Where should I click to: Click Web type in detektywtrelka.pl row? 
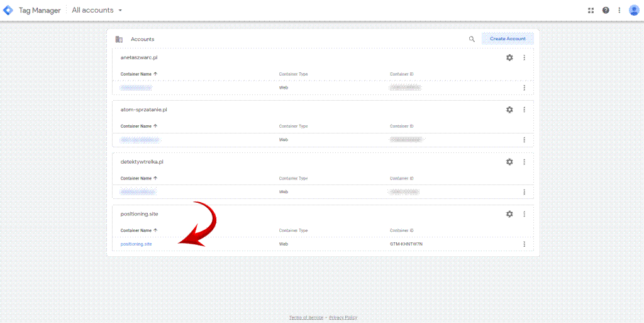pyautogui.click(x=284, y=192)
